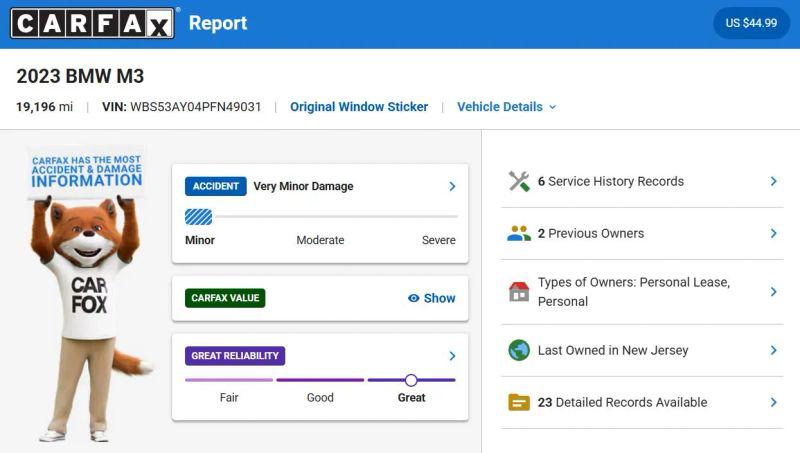Show the CARFAX value

pyautogui.click(x=432, y=298)
